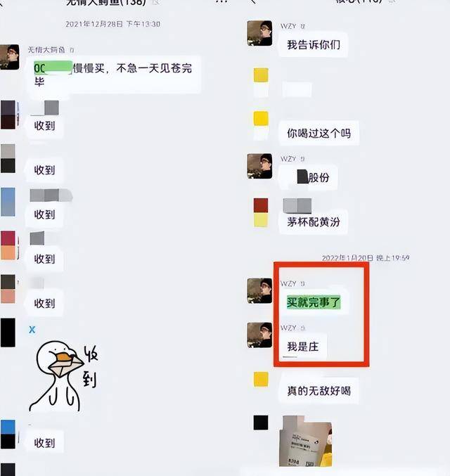Tap yellow avatar beside 真的无敌好喝
This screenshot has width=450, height=476.
tap(261, 379)
